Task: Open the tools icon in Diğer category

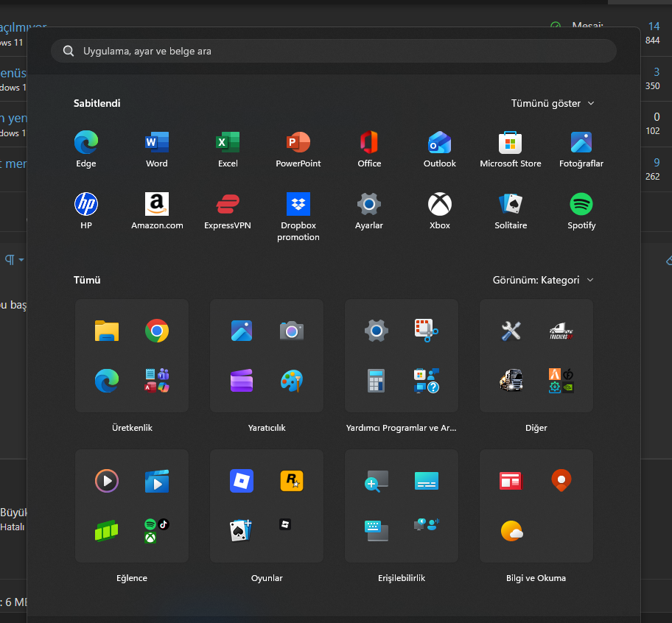Action: pos(511,331)
